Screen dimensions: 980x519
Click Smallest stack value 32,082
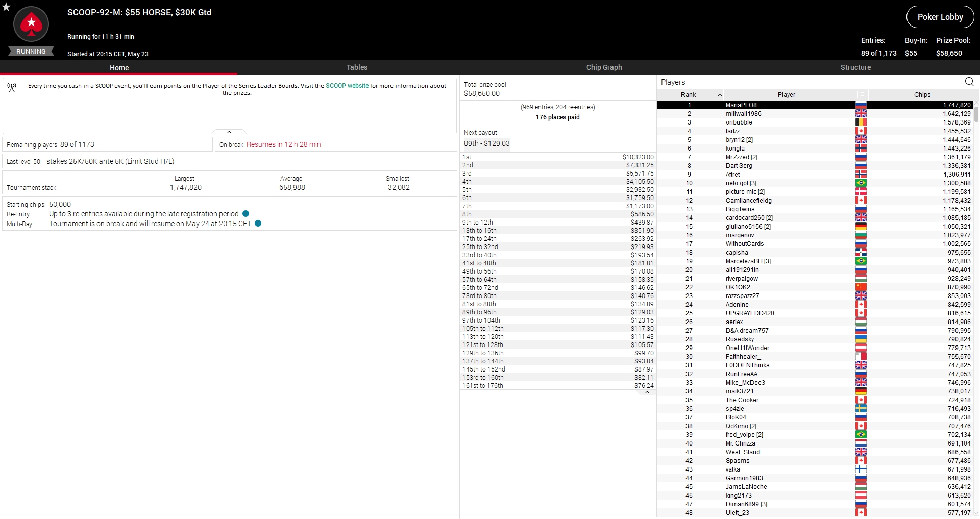point(399,187)
